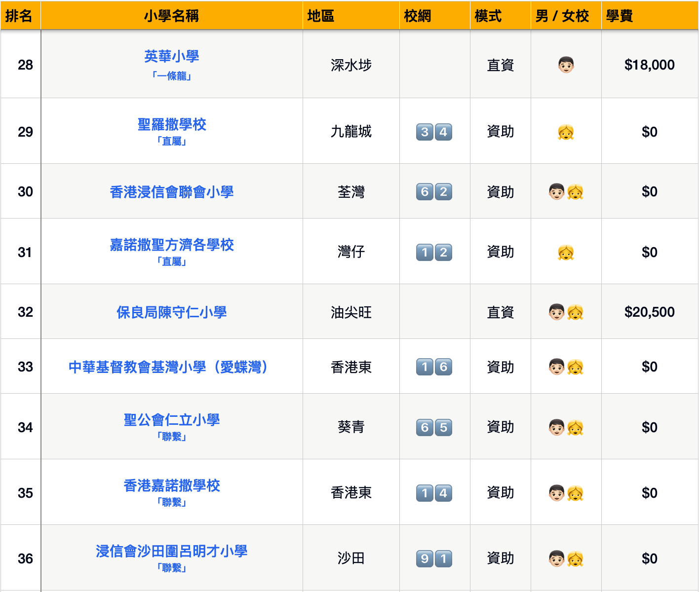Click the 深水埗 district cell
The width and height of the screenshot is (700, 592).
pos(351,65)
